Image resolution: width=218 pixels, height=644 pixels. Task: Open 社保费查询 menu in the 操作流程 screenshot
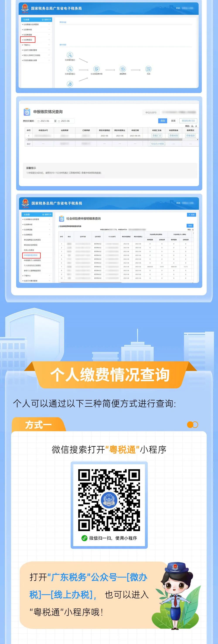click(28, 40)
